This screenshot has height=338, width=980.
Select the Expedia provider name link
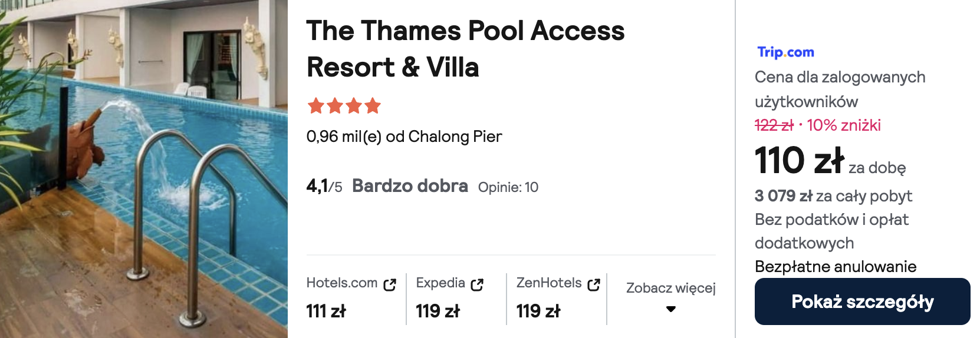[x=440, y=283]
